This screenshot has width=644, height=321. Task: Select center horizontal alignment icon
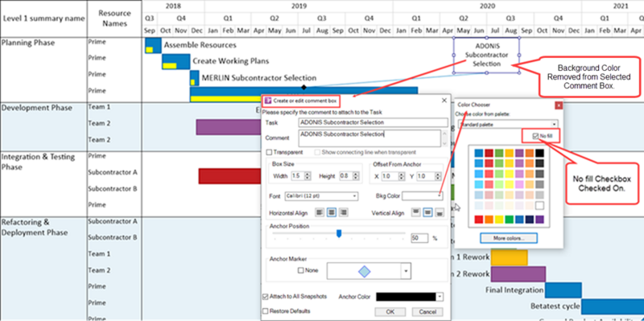pos(332,212)
